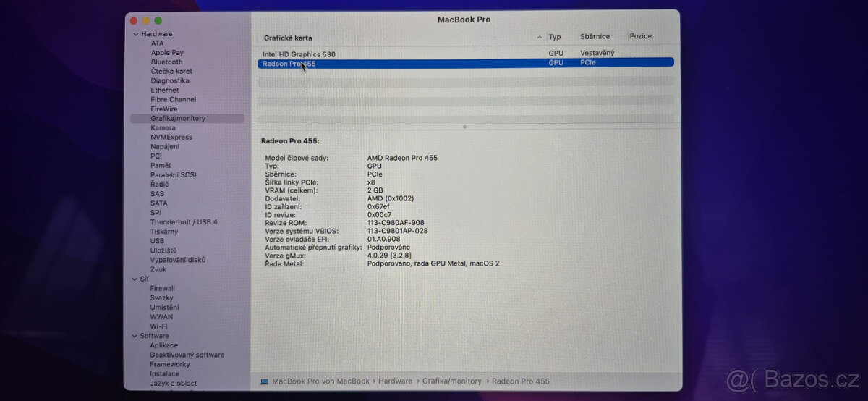Select SAS in the sidebar

coord(157,194)
